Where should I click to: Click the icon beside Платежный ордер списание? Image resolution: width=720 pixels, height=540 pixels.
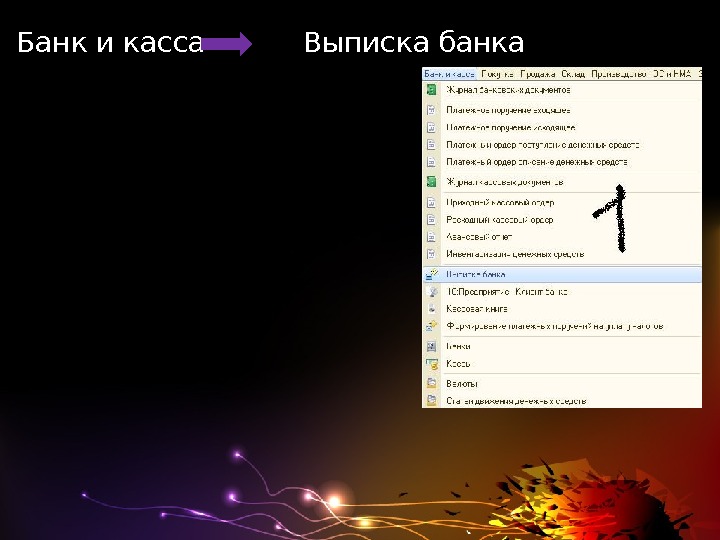pyautogui.click(x=431, y=162)
